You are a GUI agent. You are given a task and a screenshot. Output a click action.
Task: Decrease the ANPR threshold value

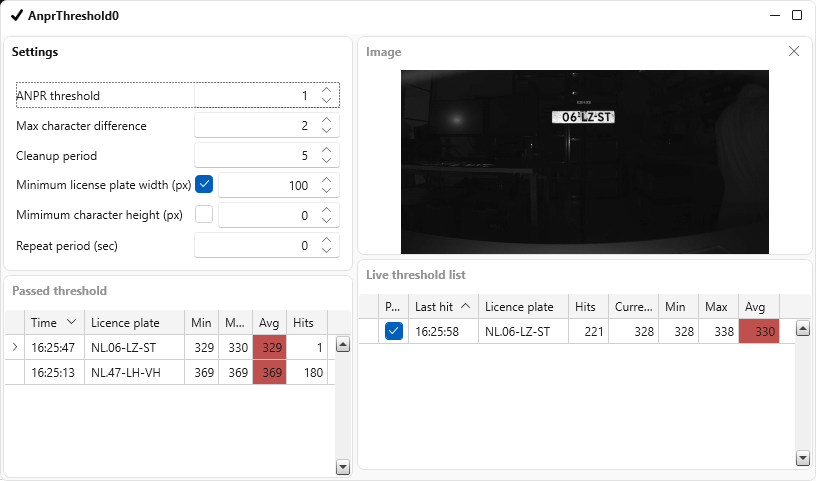tap(326, 100)
